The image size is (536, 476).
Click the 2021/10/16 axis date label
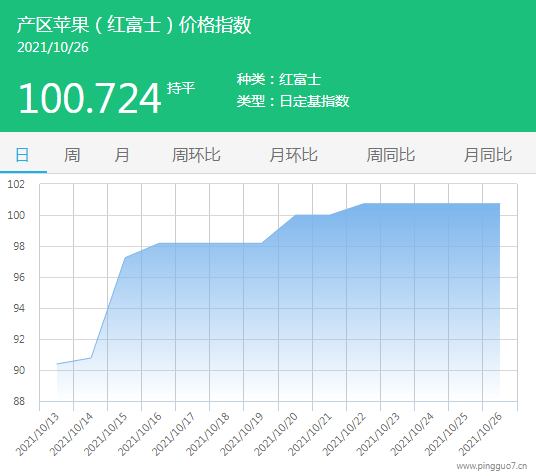140,434
